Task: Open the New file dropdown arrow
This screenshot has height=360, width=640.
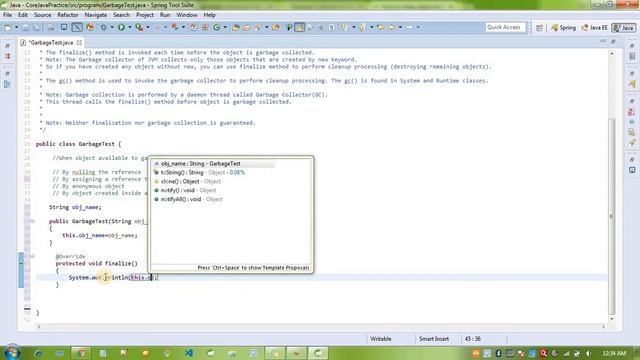Action: [16, 27]
